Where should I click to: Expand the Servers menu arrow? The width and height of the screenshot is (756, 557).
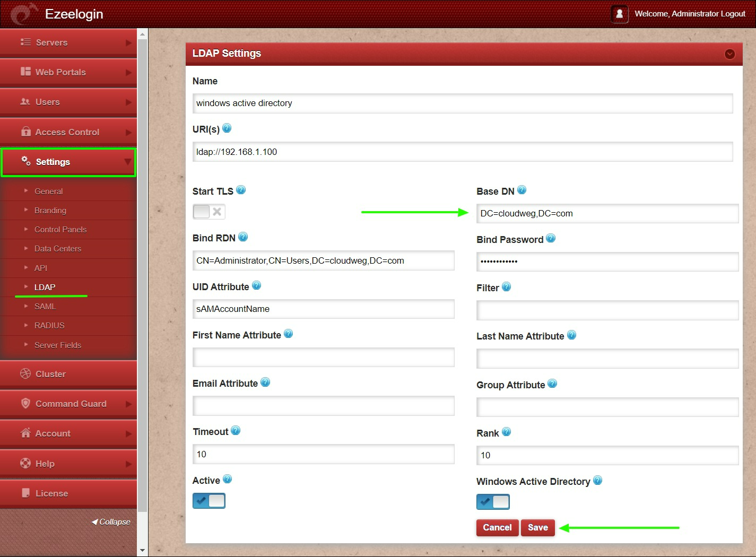click(128, 42)
